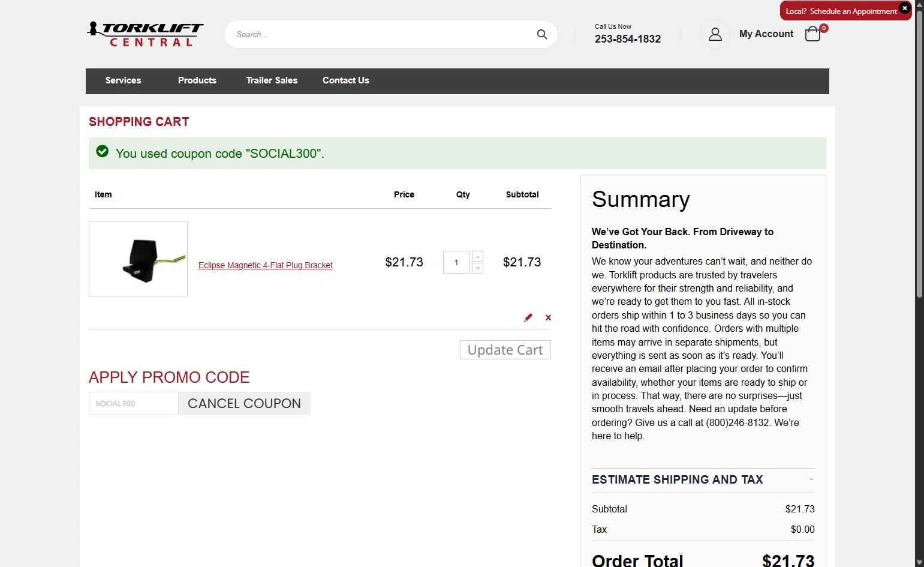Viewport: 924px width, 567px height.
Task: Dismiss the Schedule an Appointment banner
Action: pos(904,8)
